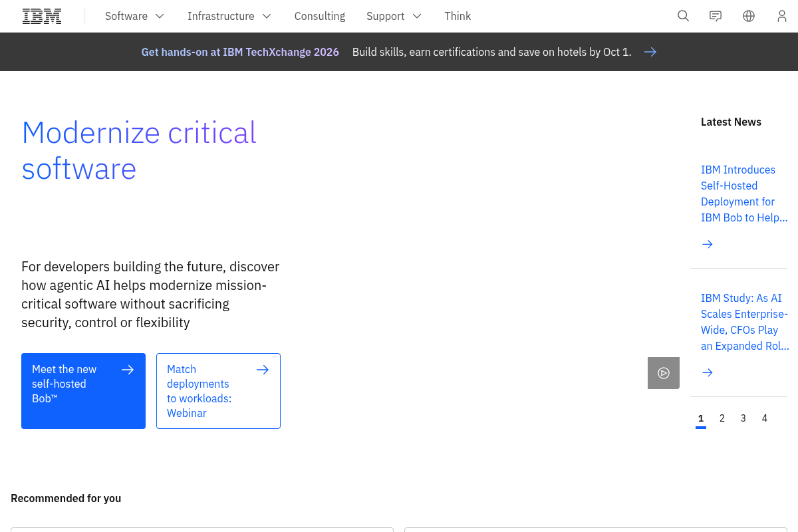This screenshot has height=532, width=798.
Task: Play the hero video
Action: point(664,373)
